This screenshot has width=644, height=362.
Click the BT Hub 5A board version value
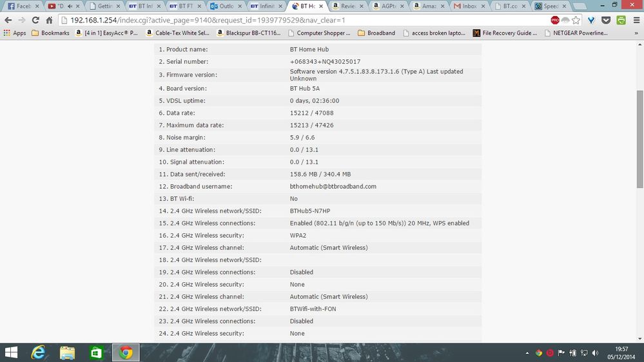pyautogui.click(x=305, y=88)
